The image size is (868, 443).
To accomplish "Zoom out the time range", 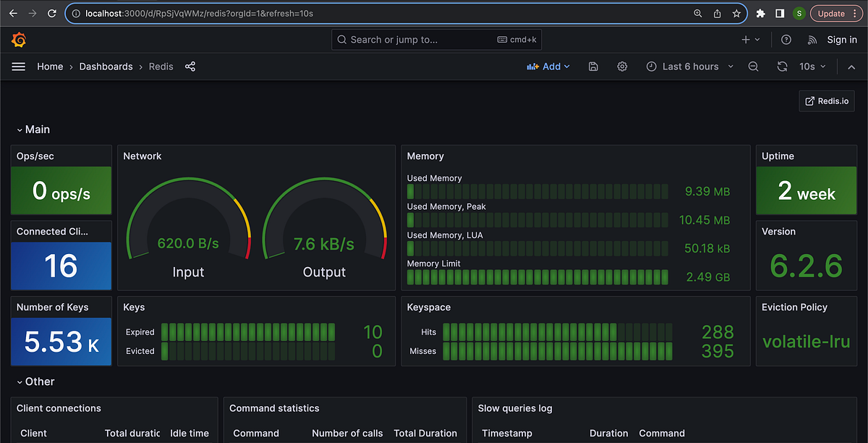I will click(753, 66).
